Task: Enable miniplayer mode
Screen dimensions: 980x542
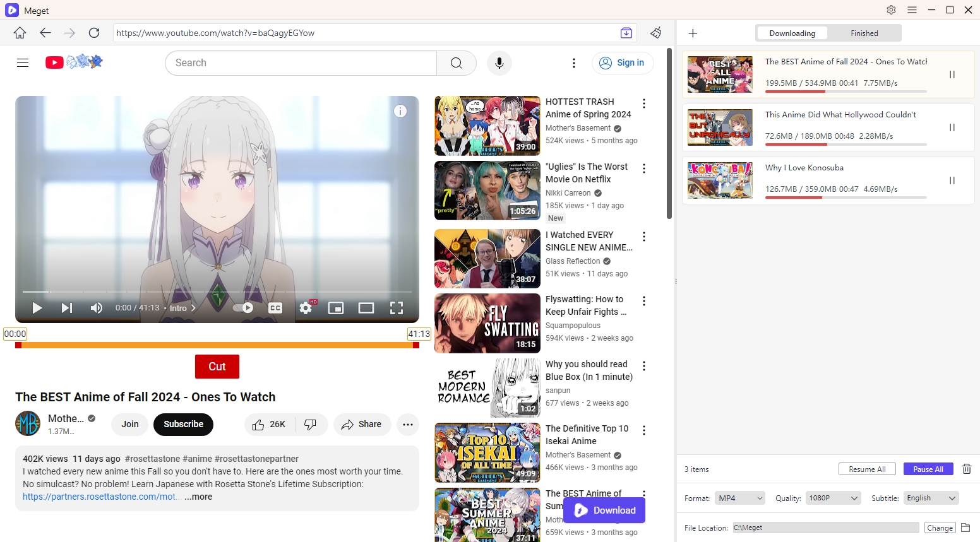Action: [x=336, y=308]
